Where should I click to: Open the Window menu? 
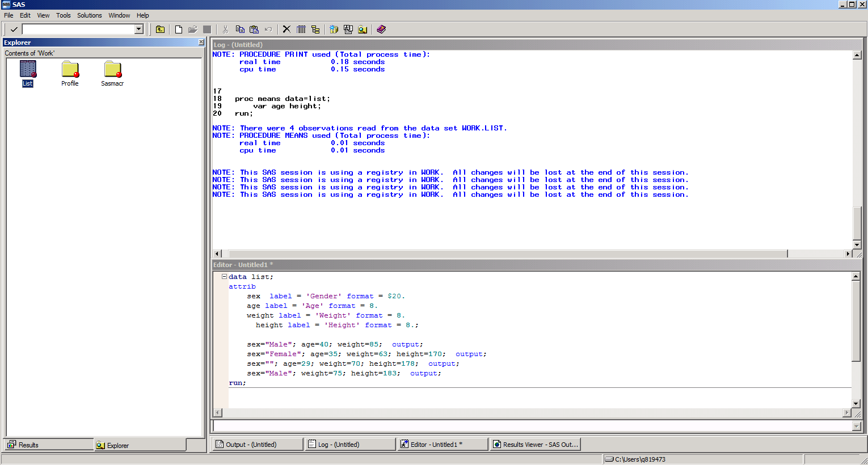119,15
